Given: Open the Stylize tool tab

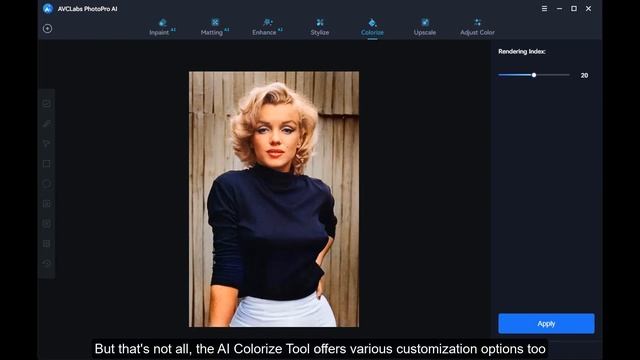Looking at the screenshot, I should (x=320, y=27).
